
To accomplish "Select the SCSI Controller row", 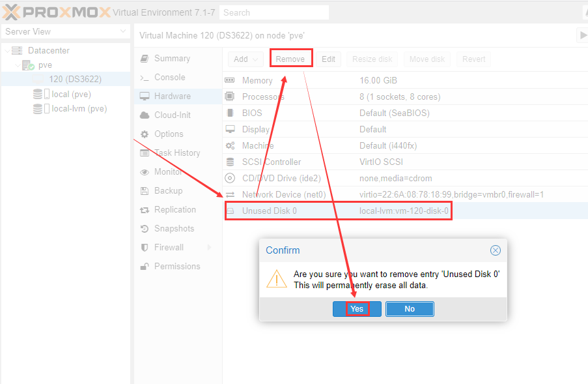I will click(405, 162).
